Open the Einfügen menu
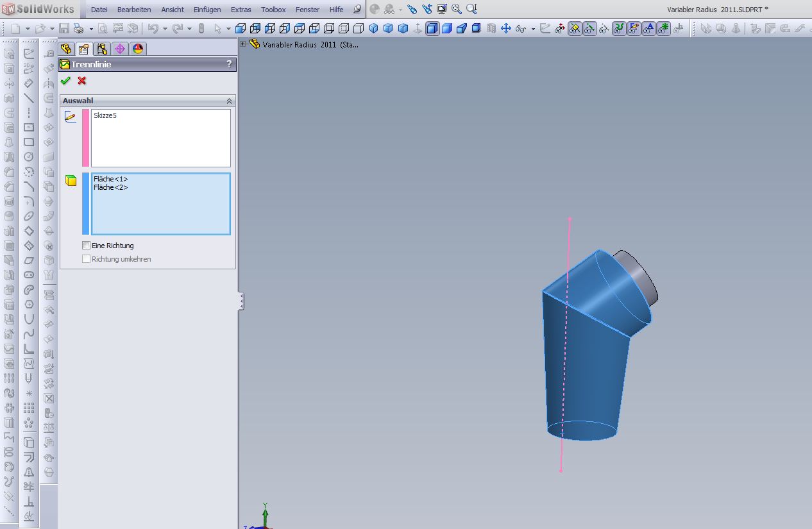The height and width of the screenshot is (529, 812). tap(207, 10)
